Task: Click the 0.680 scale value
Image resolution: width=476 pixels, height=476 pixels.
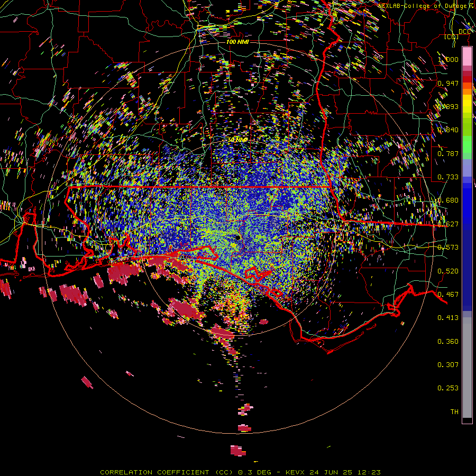Action: click(448, 200)
